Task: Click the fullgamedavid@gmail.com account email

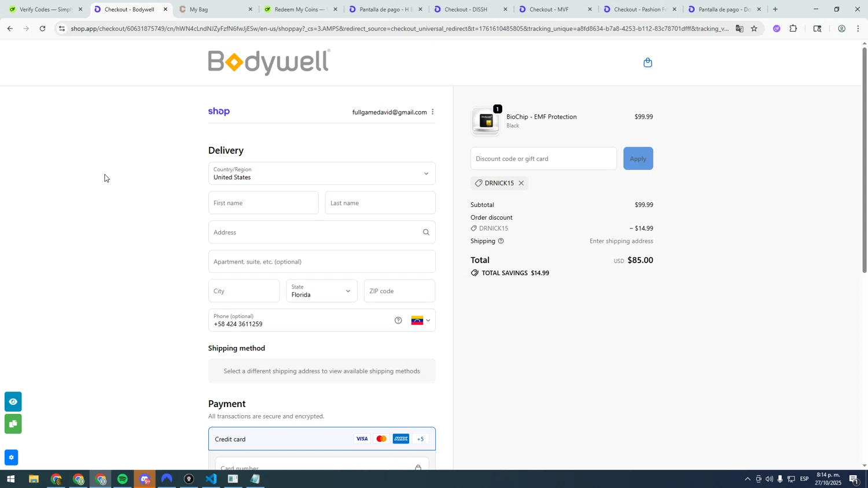Action: [x=389, y=112]
